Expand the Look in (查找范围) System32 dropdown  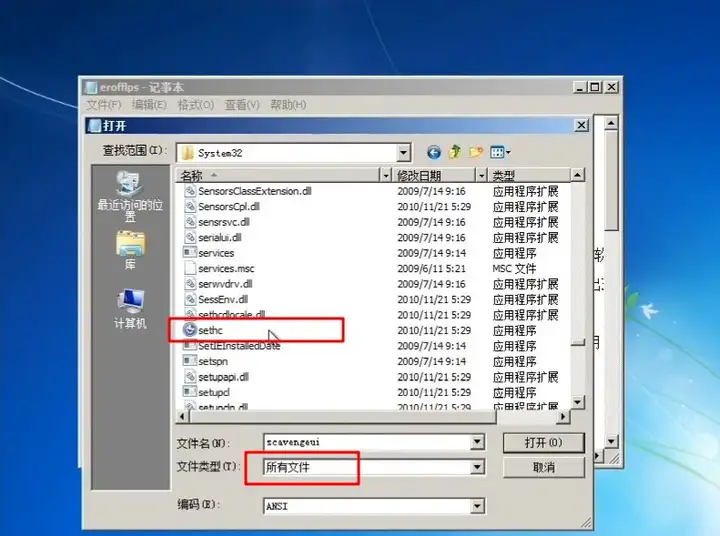click(x=403, y=152)
